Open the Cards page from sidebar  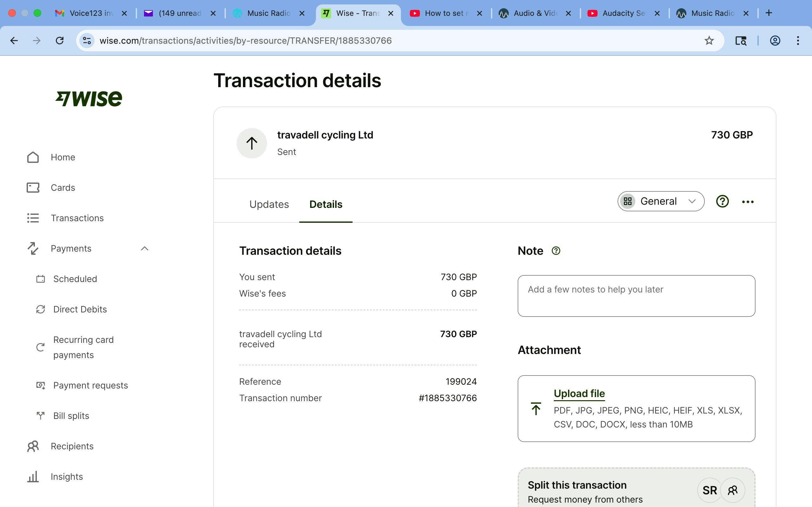63,188
